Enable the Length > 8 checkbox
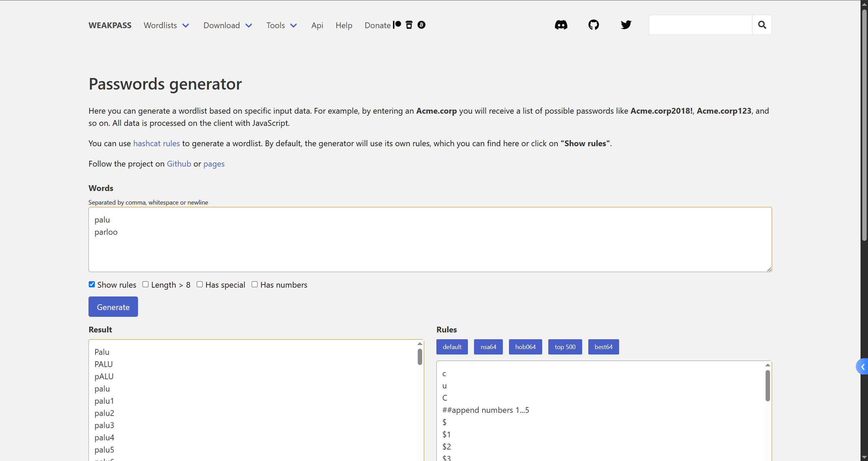This screenshot has width=868, height=461. click(x=145, y=284)
